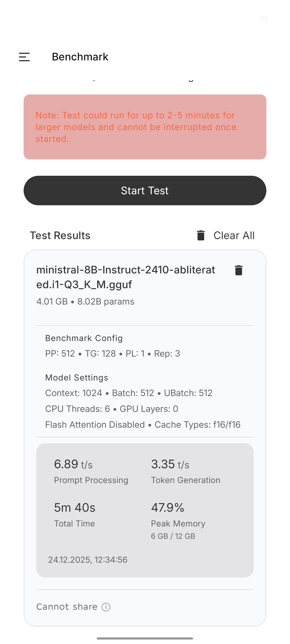Click the 24.12.2025 timestamp
Screen dimensions: 290x644
pos(88,560)
